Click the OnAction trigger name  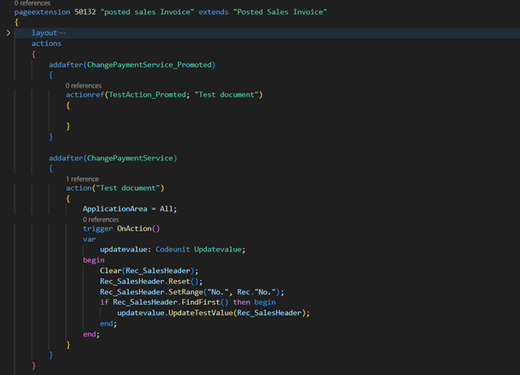pyautogui.click(x=134, y=229)
